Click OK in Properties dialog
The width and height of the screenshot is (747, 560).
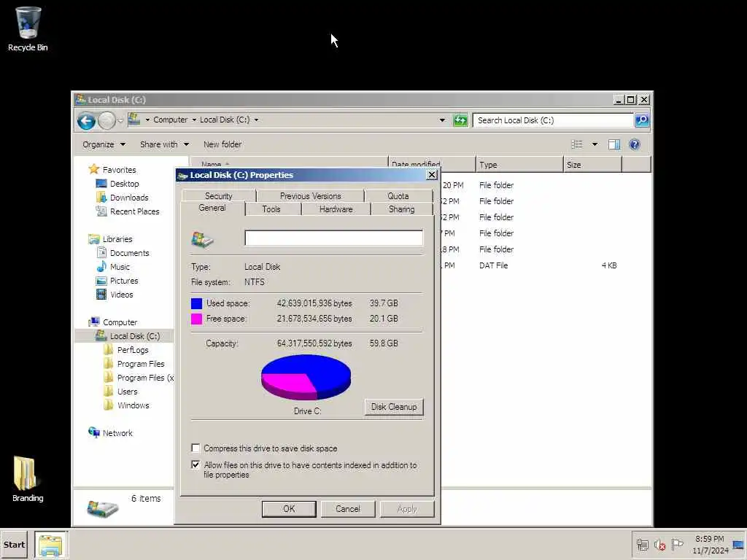click(289, 508)
